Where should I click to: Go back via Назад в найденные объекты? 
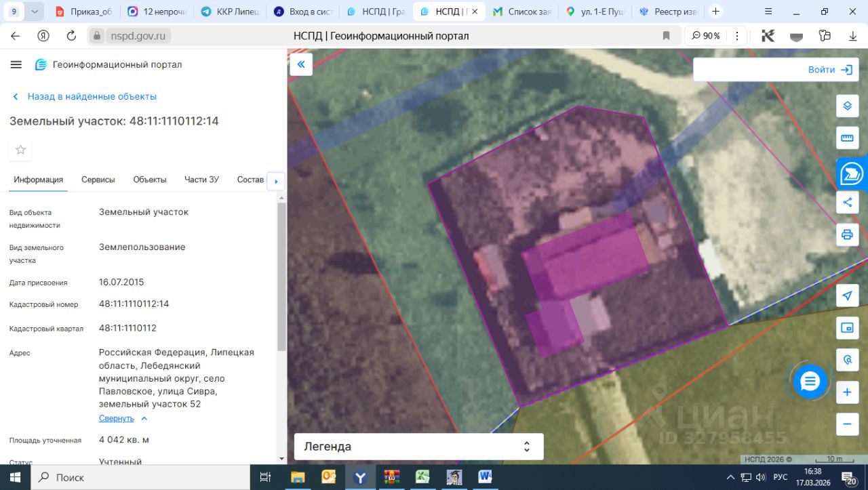(x=84, y=96)
